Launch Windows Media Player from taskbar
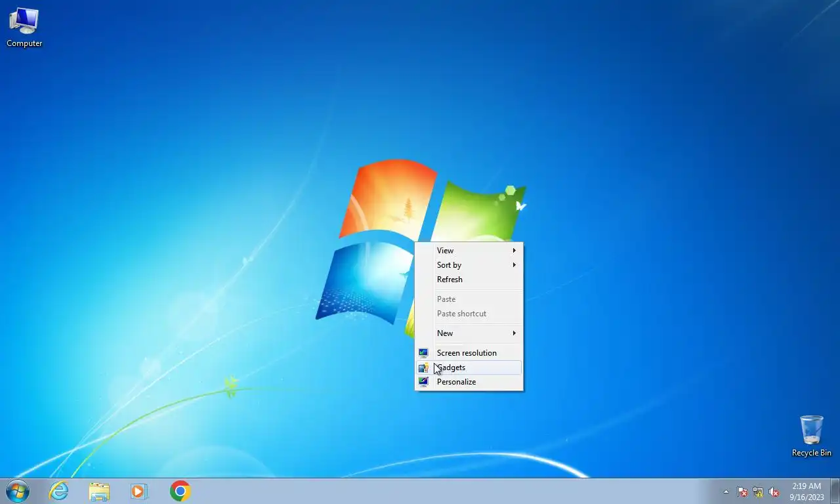Viewport: 840px width, 504px height. click(x=139, y=491)
